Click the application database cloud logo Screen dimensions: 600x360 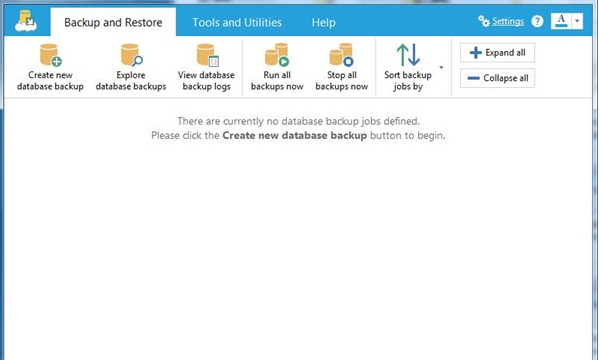26,21
